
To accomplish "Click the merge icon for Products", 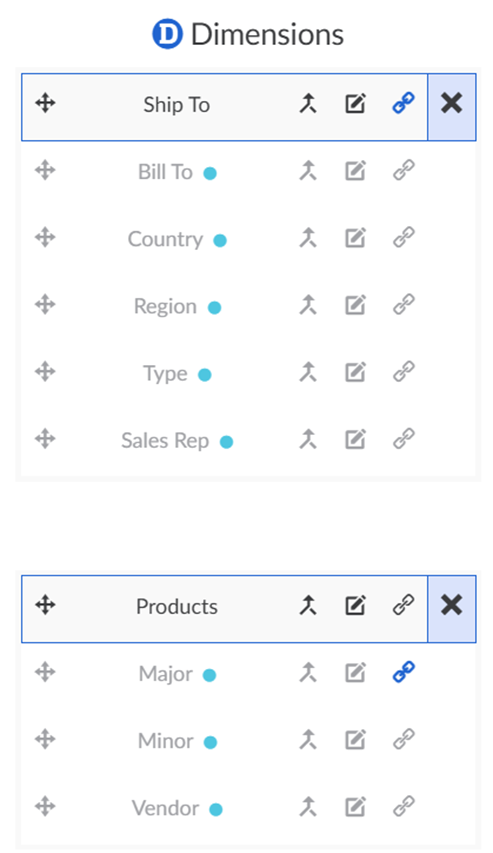I will click(308, 605).
